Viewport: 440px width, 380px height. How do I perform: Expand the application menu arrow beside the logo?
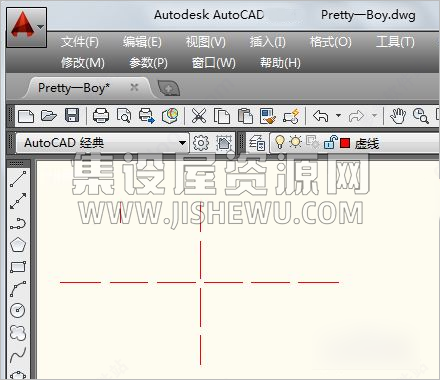click(x=41, y=27)
